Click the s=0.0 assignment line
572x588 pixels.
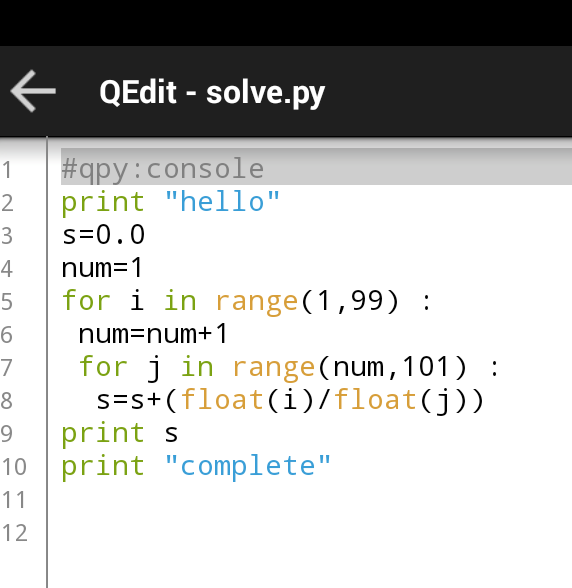pyautogui.click(x=103, y=235)
